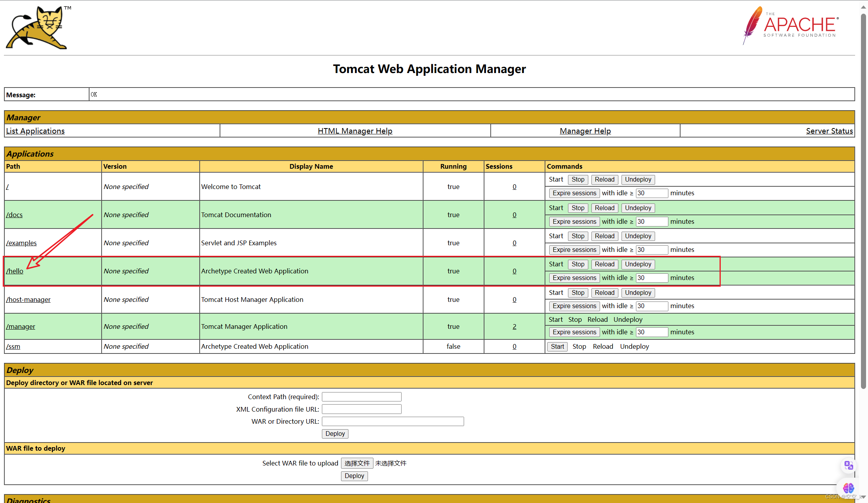868x503 pixels.
Task: Click the Deploy button for directory deployment
Action: click(x=334, y=433)
